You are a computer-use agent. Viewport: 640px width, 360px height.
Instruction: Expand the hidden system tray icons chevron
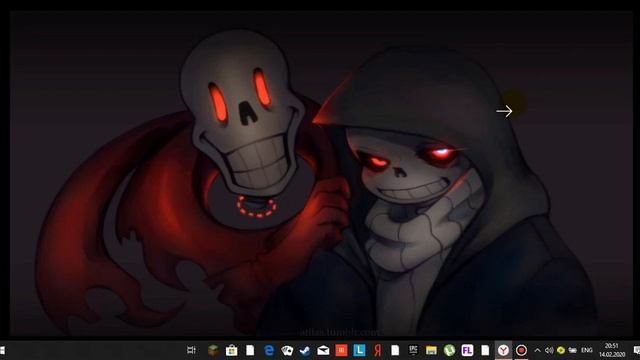click(537, 350)
